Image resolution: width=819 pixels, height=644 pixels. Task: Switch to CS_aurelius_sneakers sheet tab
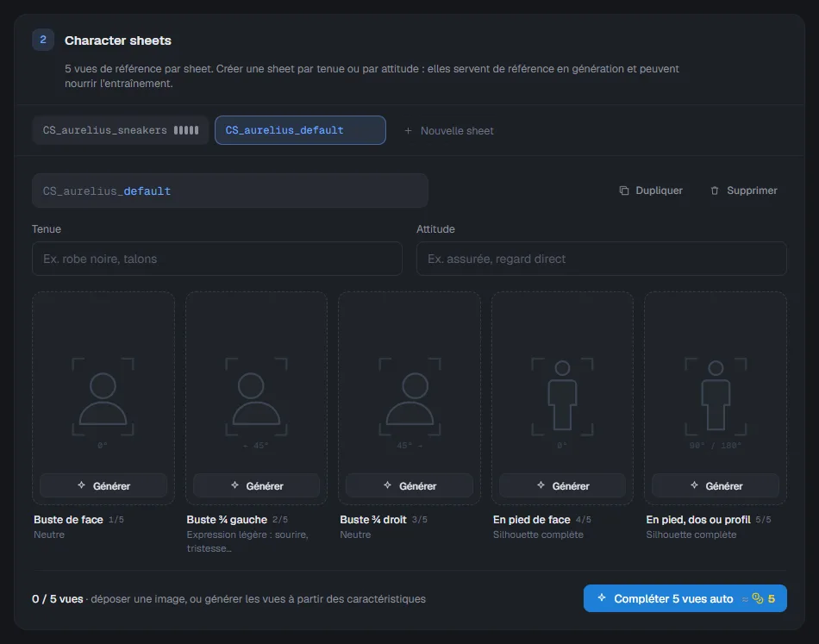click(120, 130)
